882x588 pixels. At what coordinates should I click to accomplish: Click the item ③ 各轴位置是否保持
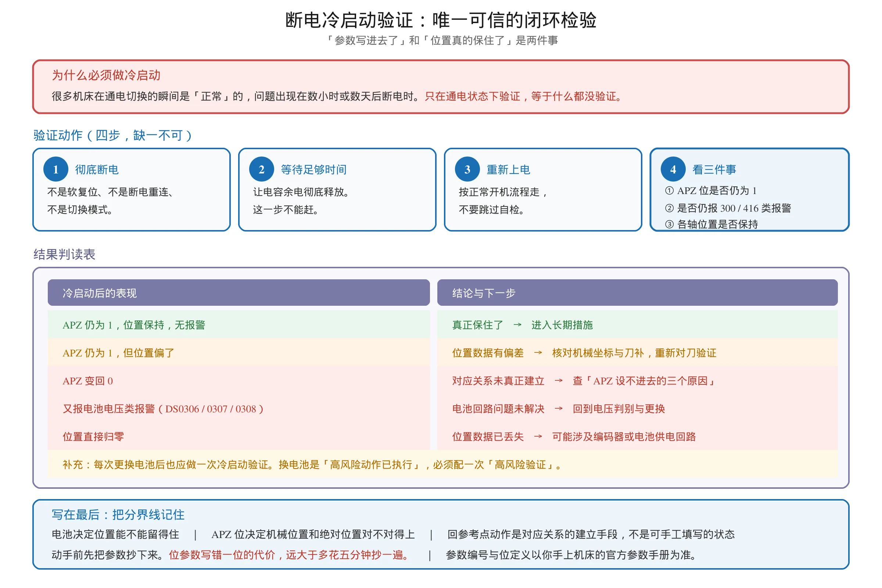(x=712, y=224)
